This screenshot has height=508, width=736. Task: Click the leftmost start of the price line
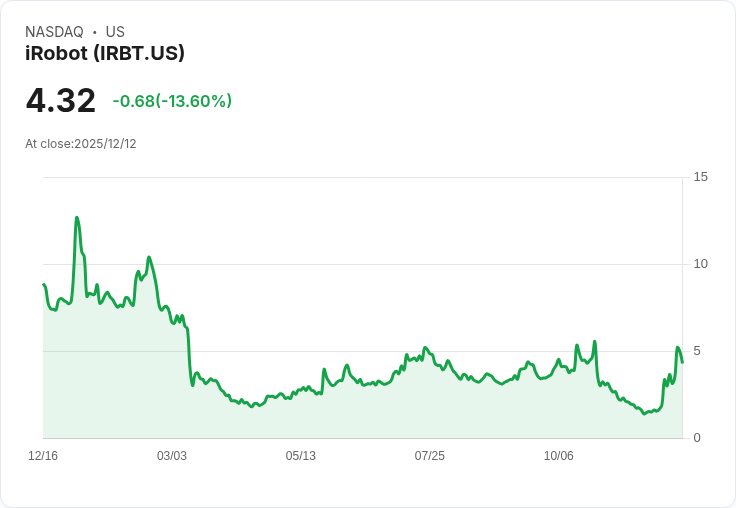(44, 285)
